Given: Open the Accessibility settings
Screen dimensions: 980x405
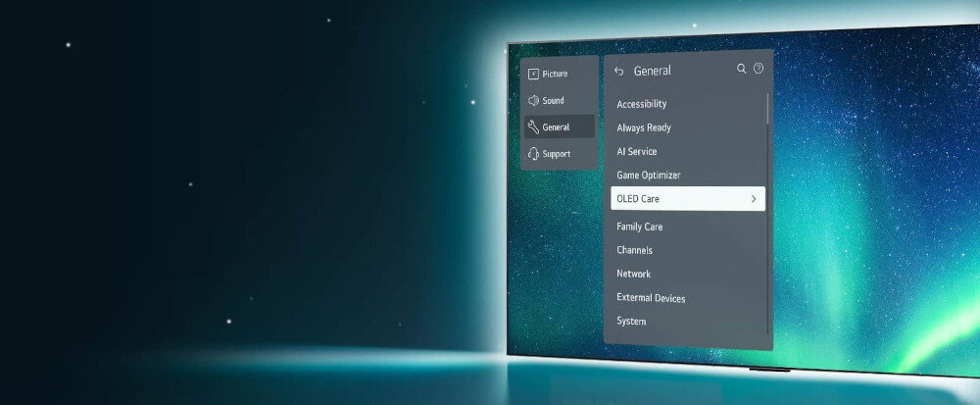Looking at the screenshot, I should pos(641,104).
